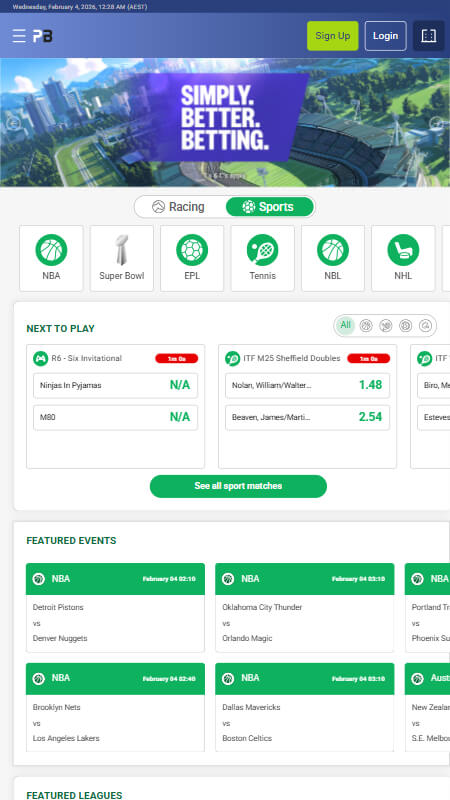This screenshot has width=450, height=800.
Task: Click the date and time status text
Action: point(80,7)
